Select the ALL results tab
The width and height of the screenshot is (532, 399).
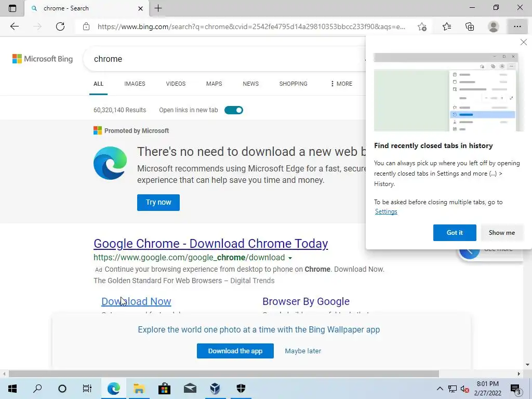click(98, 84)
